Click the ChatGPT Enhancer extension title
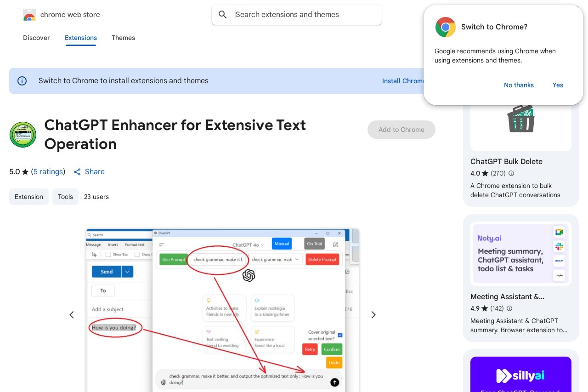The image size is (588, 392). point(175,134)
